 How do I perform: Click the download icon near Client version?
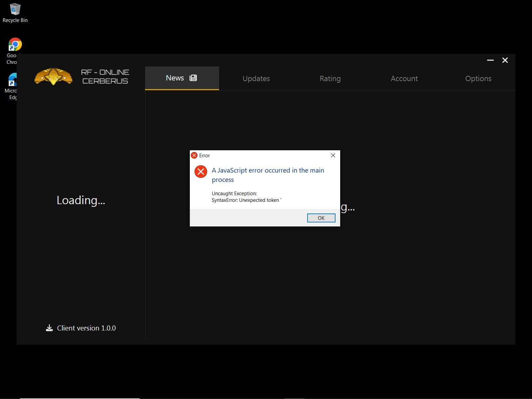[49, 328]
